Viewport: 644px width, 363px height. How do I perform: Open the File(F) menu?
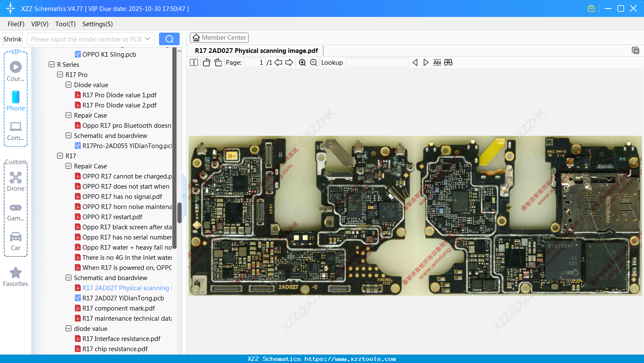coord(16,24)
